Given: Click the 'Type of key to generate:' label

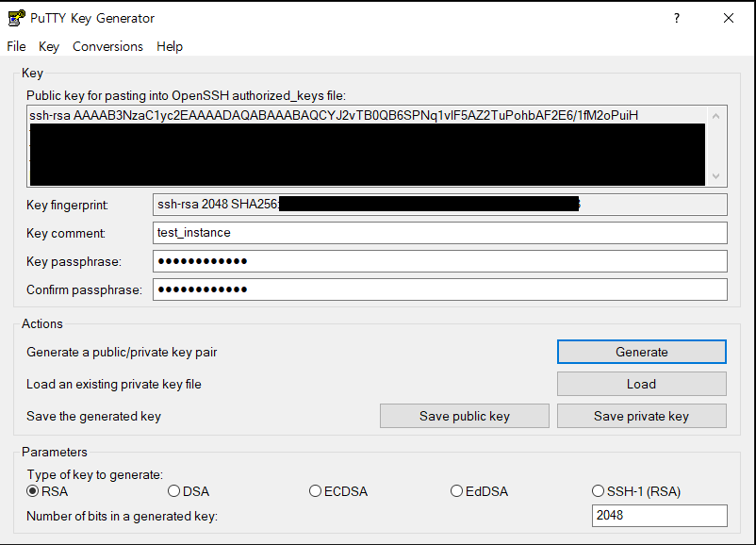Looking at the screenshot, I should tap(95, 474).
